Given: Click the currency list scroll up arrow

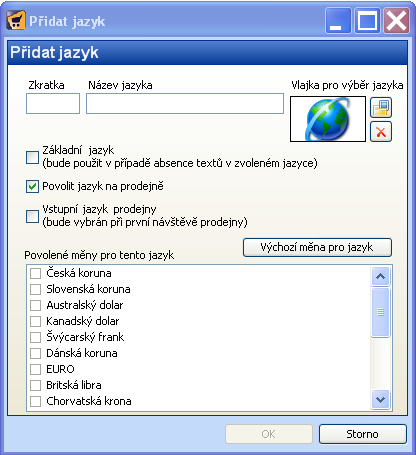Looking at the screenshot, I should click(x=380, y=276).
